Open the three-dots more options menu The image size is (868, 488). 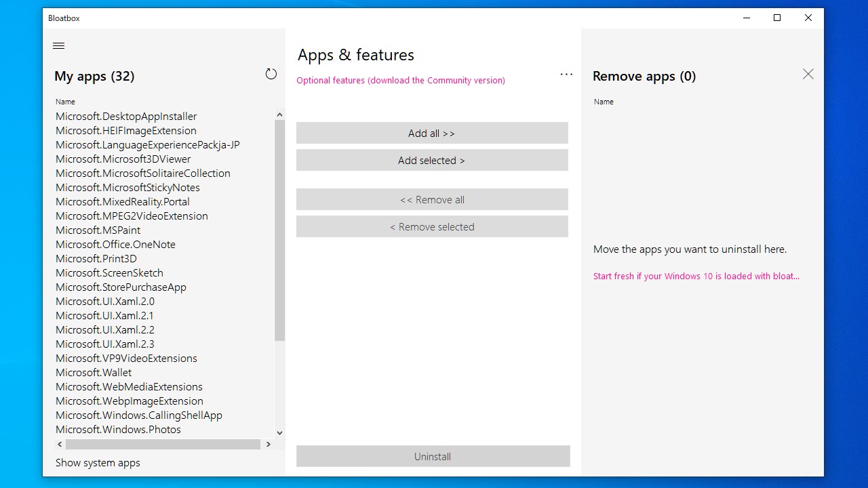[566, 74]
